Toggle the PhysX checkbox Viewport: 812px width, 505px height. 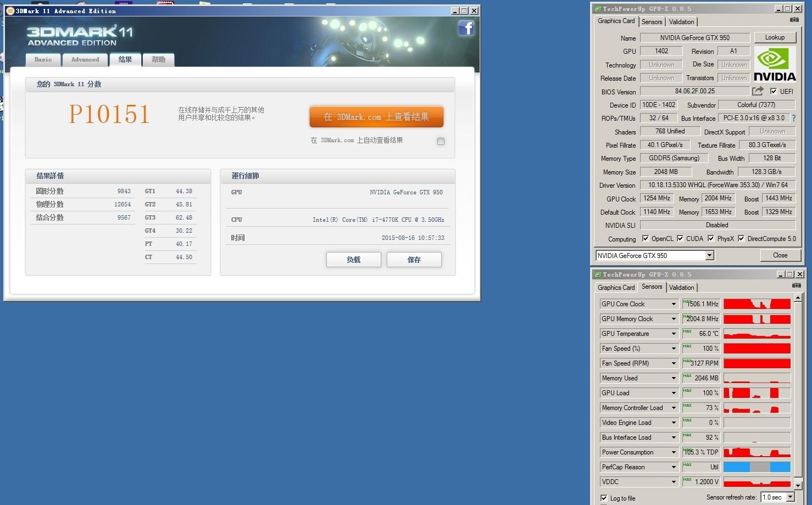[x=711, y=238]
